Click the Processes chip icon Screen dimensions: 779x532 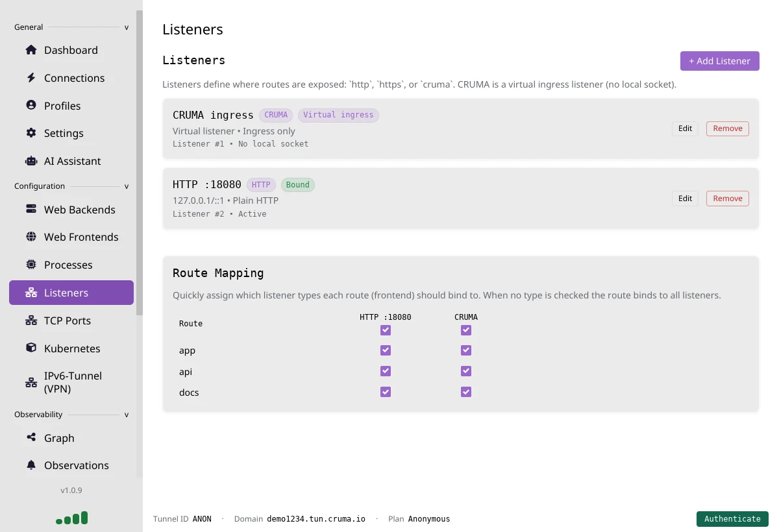31,265
